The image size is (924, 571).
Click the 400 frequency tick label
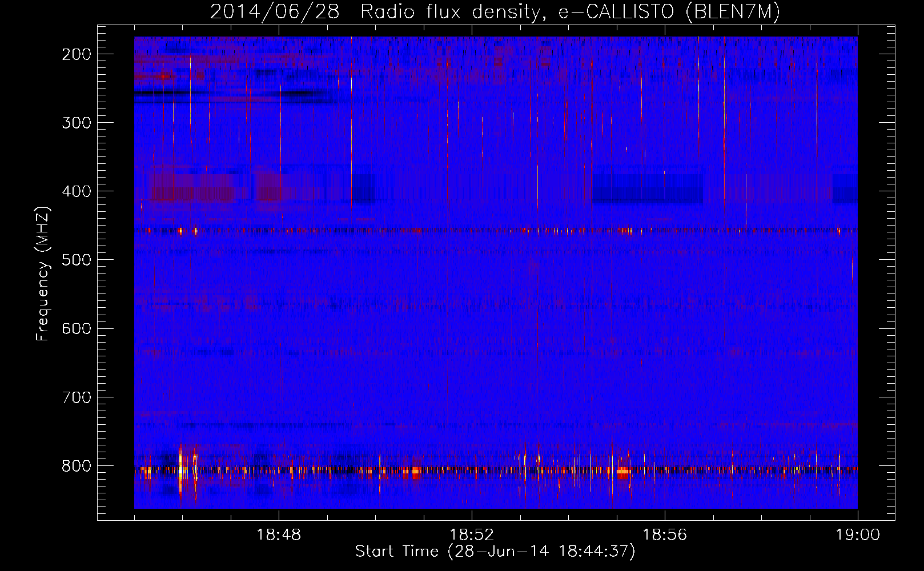(x=76, y=191)
